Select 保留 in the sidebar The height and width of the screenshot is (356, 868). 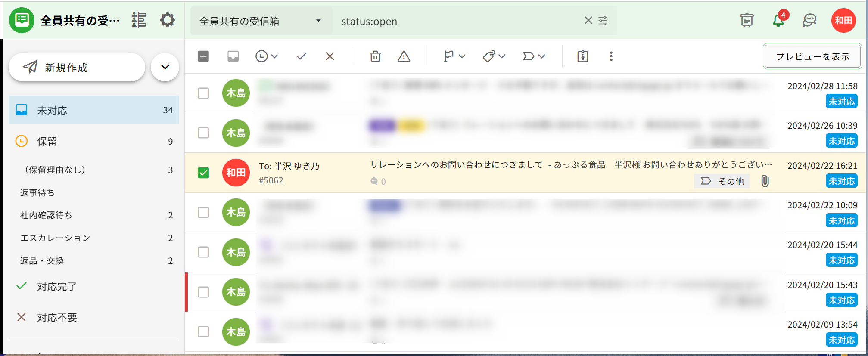tap(47, 141)
